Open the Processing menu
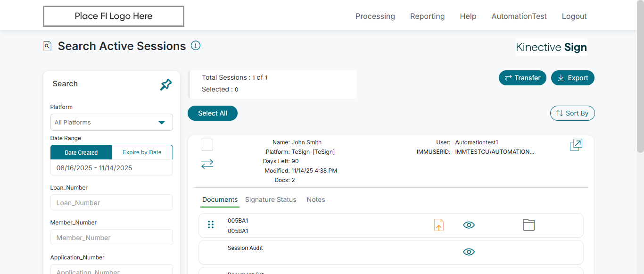 (x=375, y=16)
